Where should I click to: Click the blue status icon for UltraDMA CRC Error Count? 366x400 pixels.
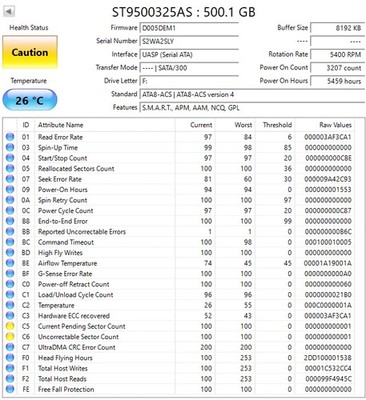click(x=10, y=347)
